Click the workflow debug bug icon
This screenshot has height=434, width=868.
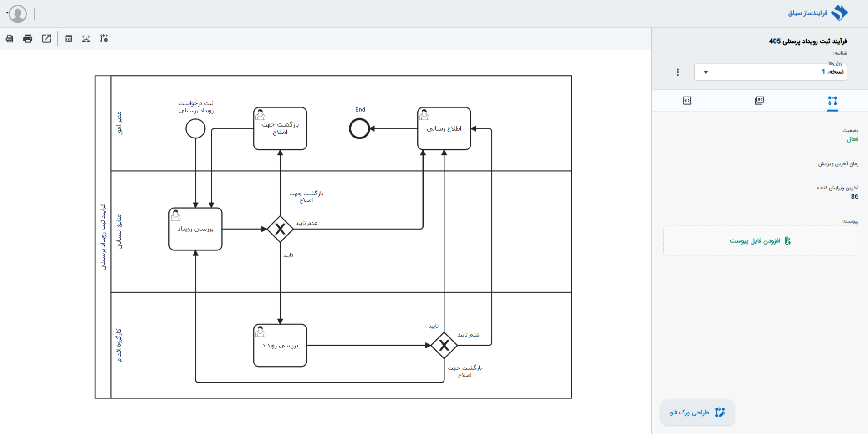[x=104, y=39]
